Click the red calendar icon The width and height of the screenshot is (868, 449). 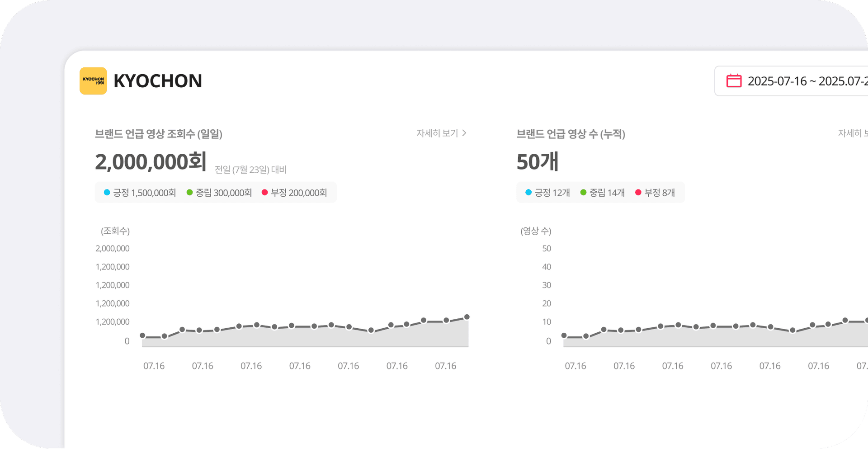coord(733,81)
